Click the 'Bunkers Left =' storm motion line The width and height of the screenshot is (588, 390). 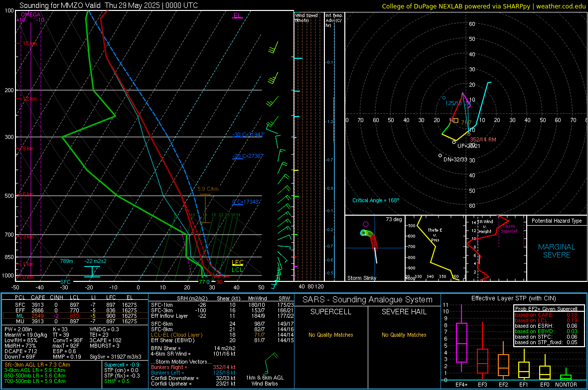coord(193,373)
